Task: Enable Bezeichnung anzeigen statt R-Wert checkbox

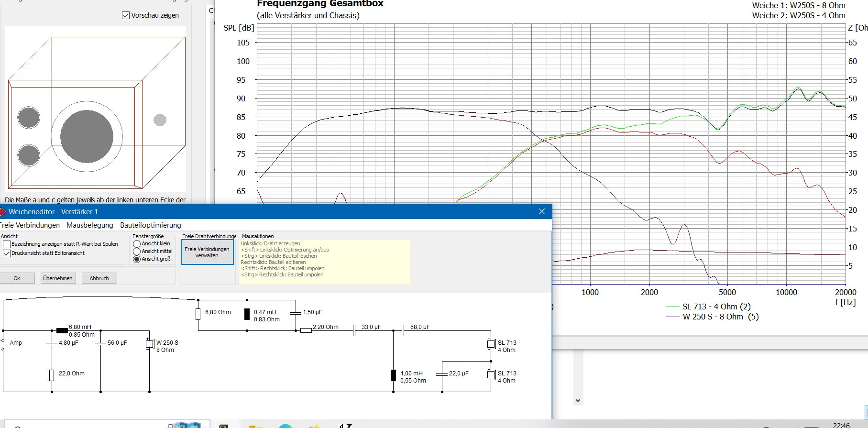Action: click(7, 244)
